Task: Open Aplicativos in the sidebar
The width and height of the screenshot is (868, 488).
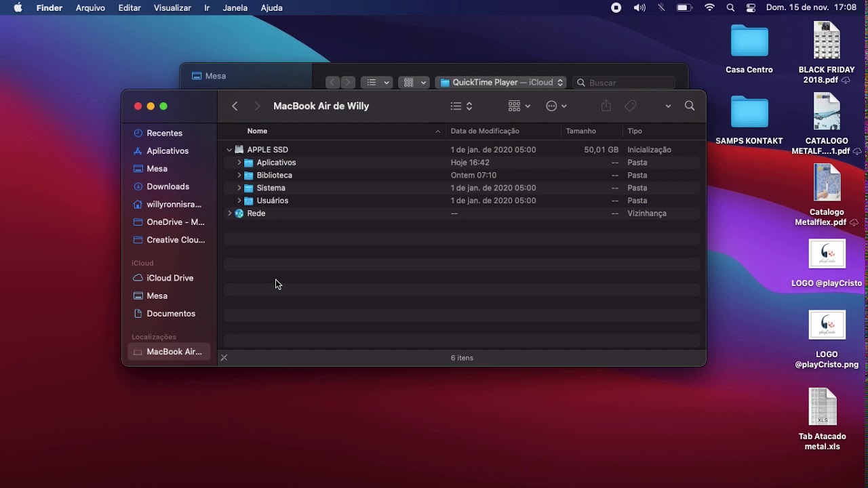Action: (x=169, y=150)
